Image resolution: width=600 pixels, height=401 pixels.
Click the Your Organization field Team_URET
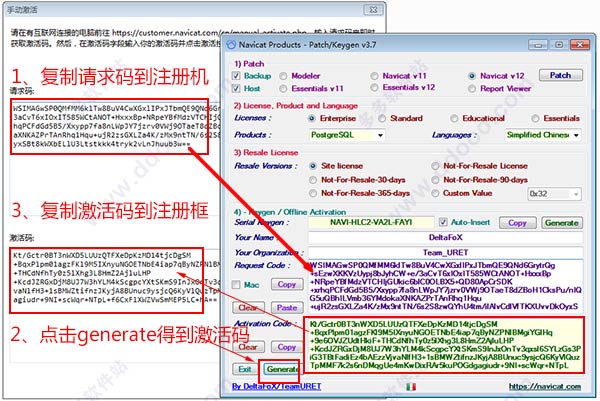point(445,253)
